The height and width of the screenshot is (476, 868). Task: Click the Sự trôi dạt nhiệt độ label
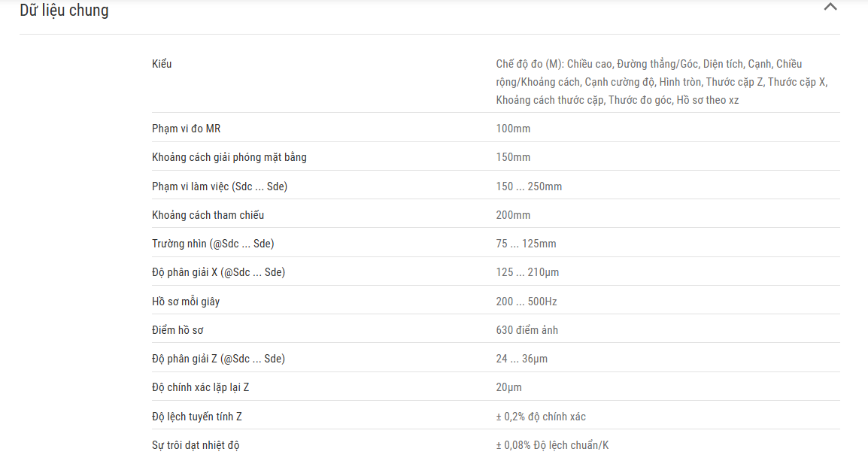pyautogui.click(x=196, y=445)
